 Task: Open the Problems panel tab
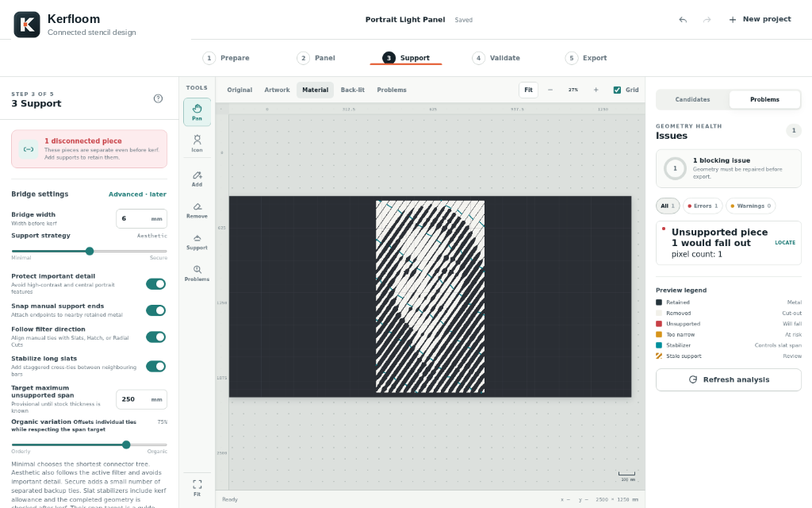(x=764, y=99)
